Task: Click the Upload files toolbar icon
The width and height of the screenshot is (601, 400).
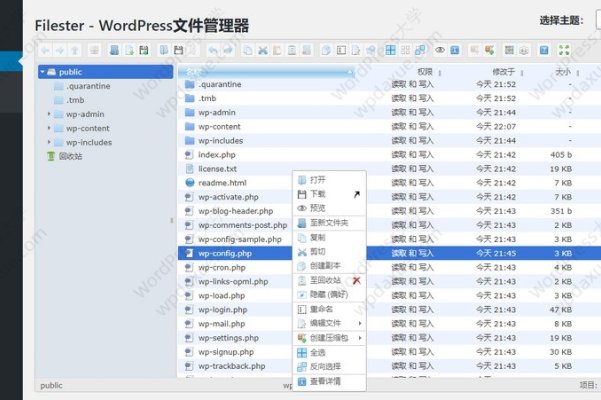Action: [144, 50]
